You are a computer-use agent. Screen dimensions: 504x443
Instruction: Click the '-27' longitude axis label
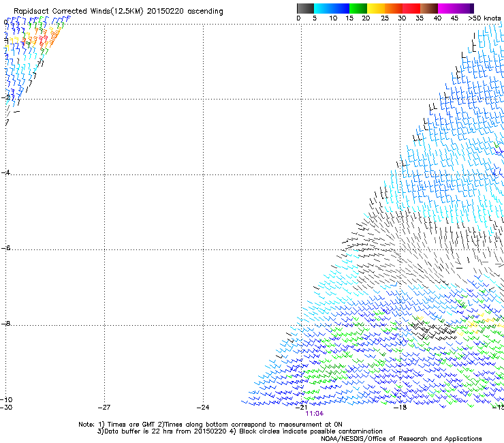coord(104,408)
